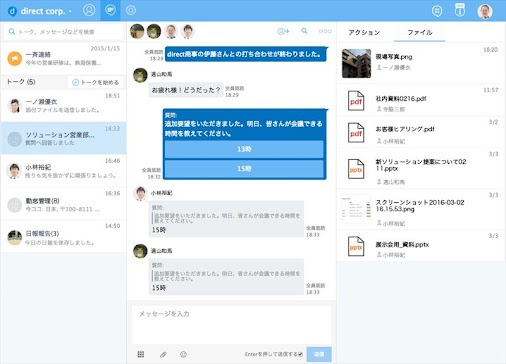506x364 pixels.
Task: Click the トーク (5) section header
Action: point(21,82)
